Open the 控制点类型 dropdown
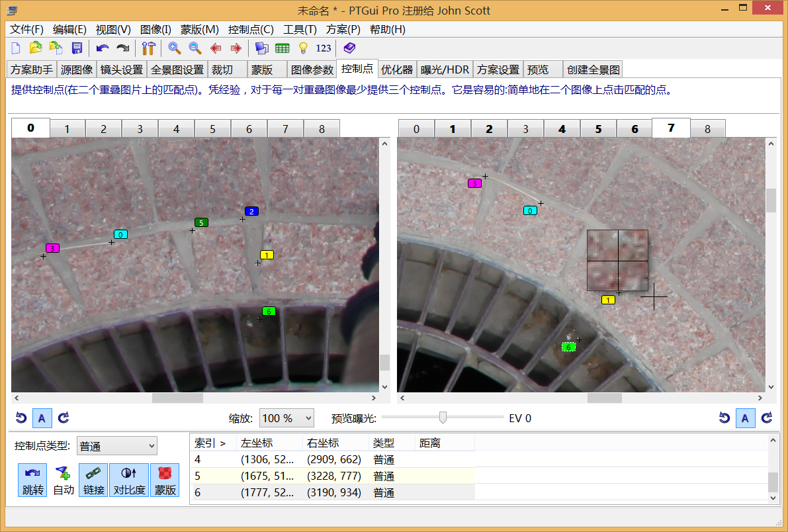 [x=117, y=446]
